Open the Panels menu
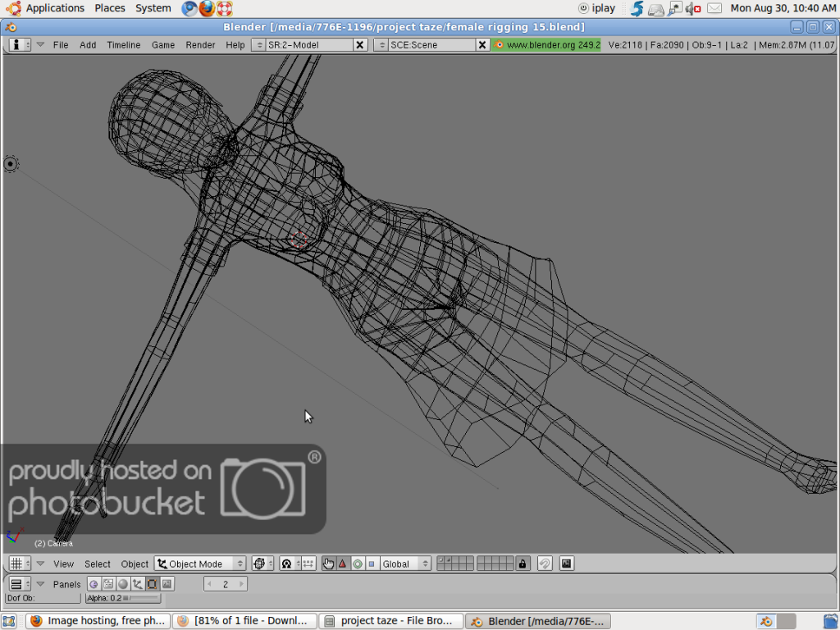Viewport: 840px width, 630px height. (66, 584)
